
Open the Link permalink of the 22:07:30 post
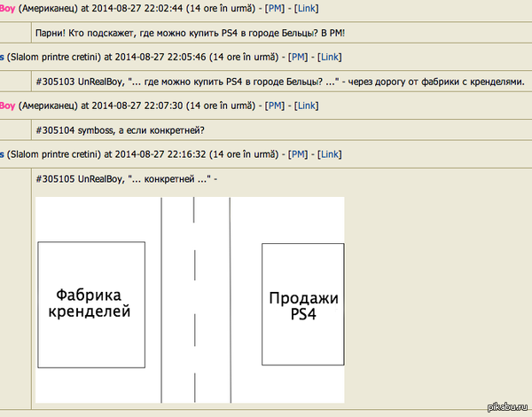point(305,106)
